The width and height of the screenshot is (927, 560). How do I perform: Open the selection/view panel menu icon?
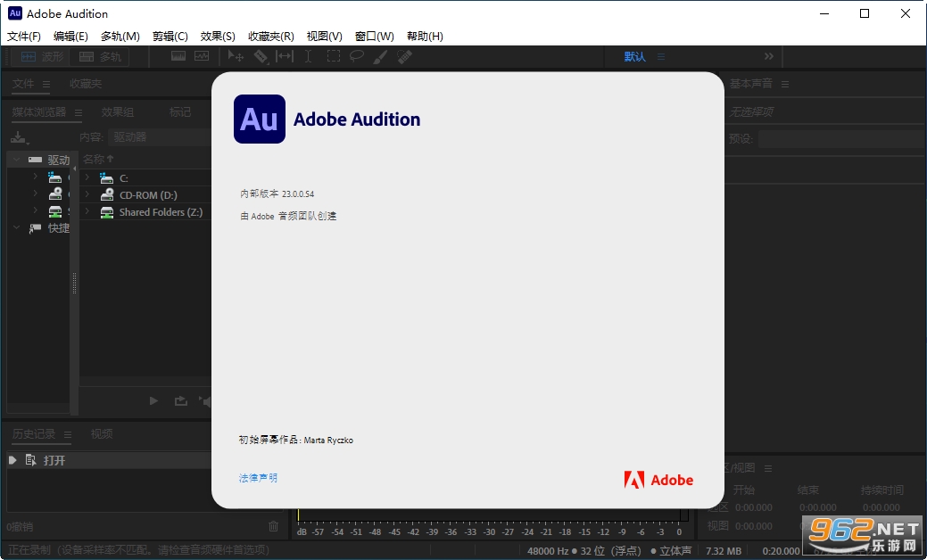click(768, 468)
